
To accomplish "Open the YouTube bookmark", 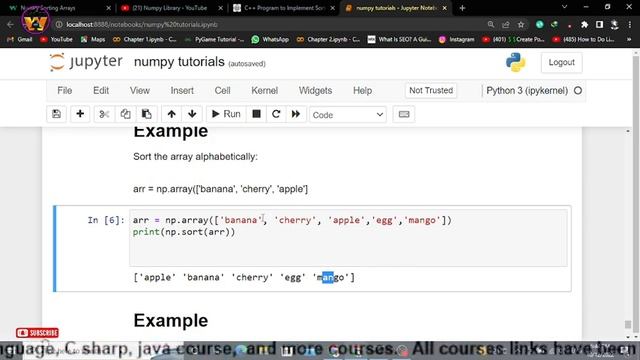I will pos(56,40).
